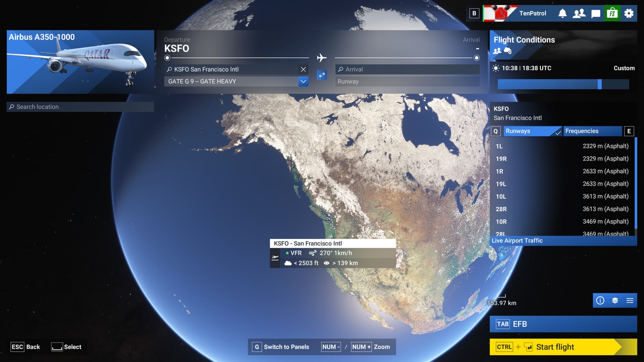Click the arrival route end marker

tap(477, 58)
